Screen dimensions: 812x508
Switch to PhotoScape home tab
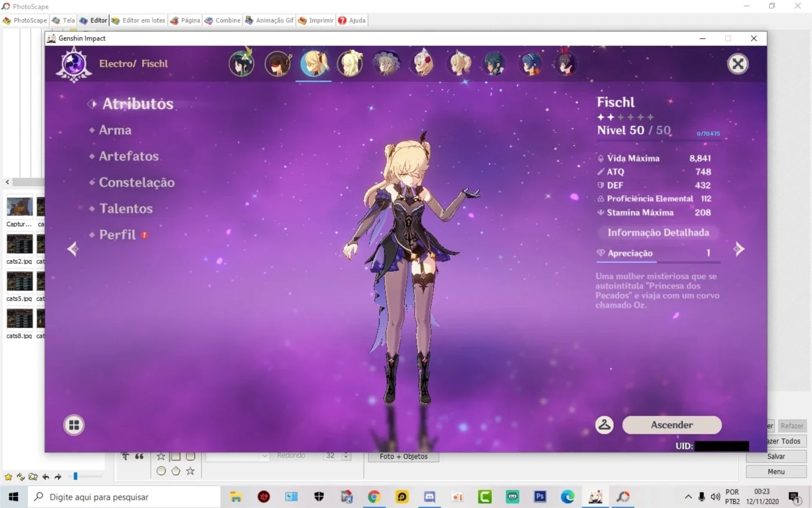25,20
